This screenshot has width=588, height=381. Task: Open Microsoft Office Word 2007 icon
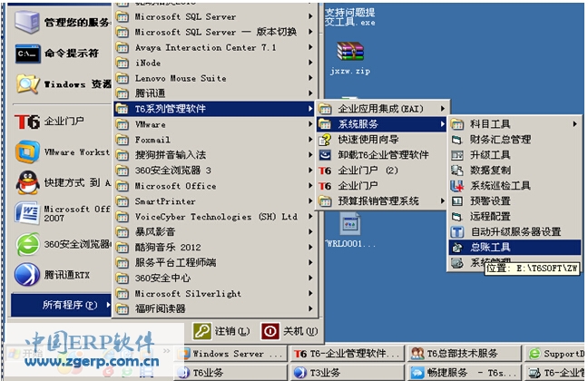tap(27, 213)
